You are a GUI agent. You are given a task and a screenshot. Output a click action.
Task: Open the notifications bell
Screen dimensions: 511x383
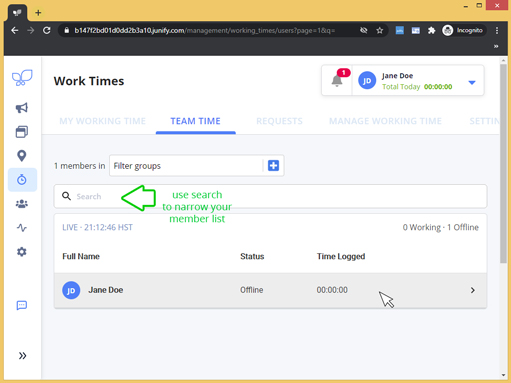(x=337, y=80)
